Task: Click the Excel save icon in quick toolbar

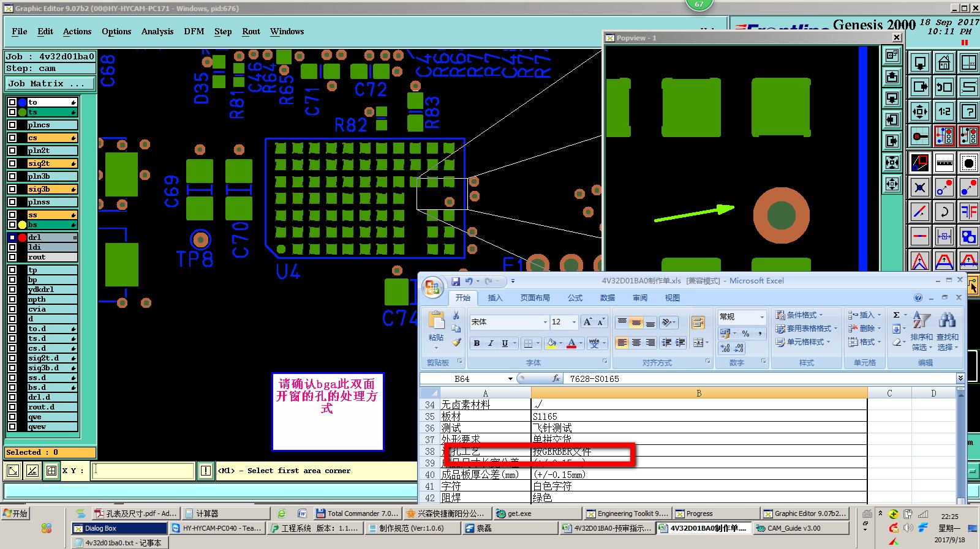Action: tap(455, 282)
